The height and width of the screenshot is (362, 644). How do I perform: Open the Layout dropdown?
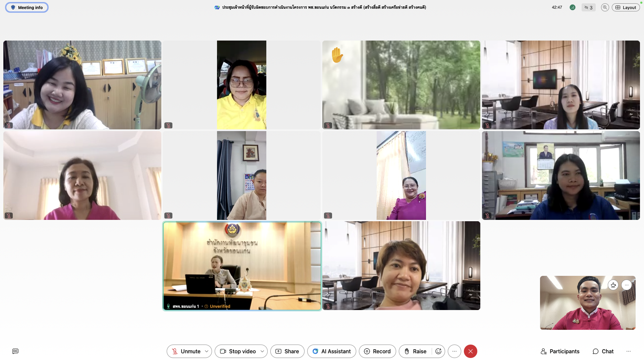[626, 7]
